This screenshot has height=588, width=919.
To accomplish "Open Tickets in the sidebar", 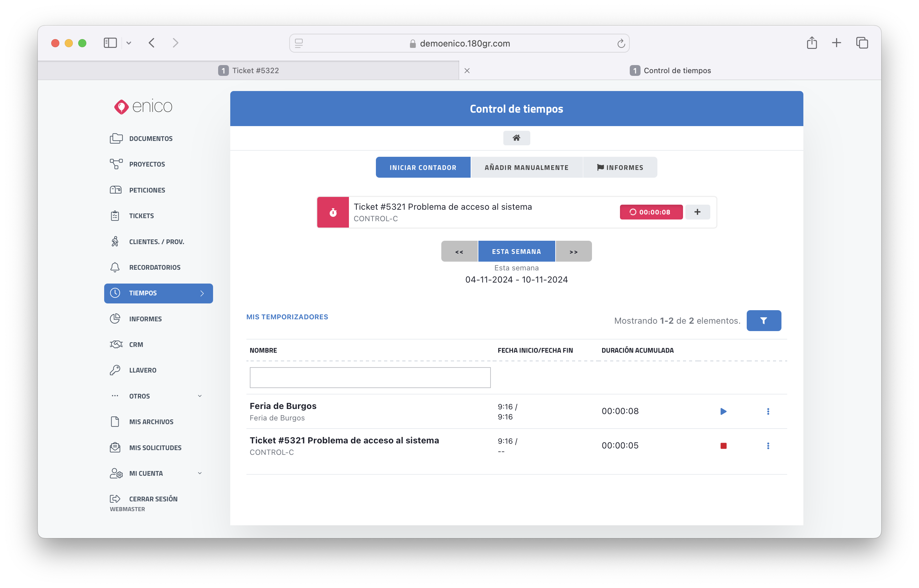I will [x=141, y=216].
